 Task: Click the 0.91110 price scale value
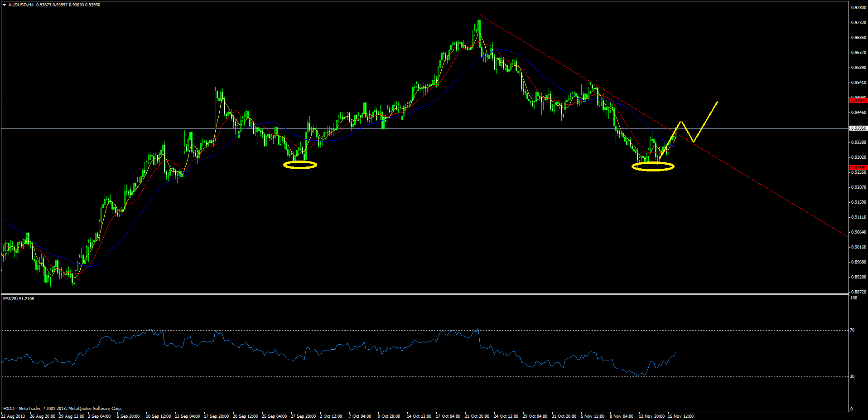pyautogui.click(x=859, y=217)
